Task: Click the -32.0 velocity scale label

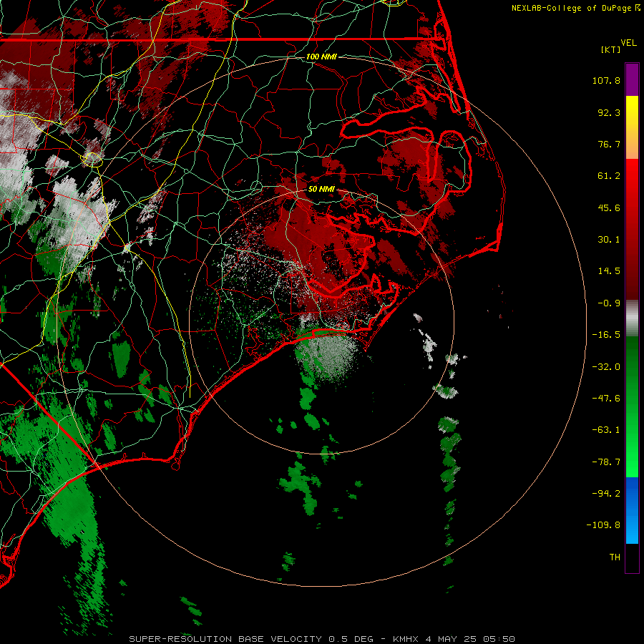Action: click(606, 367)
